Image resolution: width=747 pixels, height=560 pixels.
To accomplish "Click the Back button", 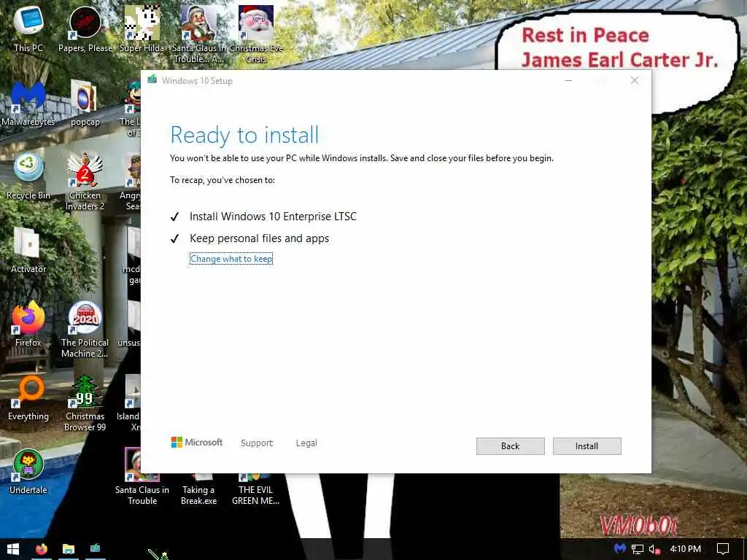I will click(x=510, y=446).
